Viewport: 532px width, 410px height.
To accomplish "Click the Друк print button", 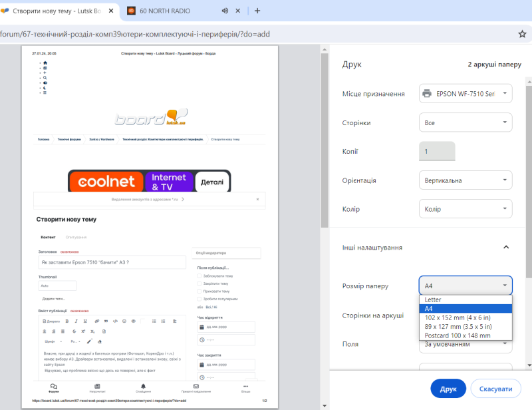I will 448,389.
